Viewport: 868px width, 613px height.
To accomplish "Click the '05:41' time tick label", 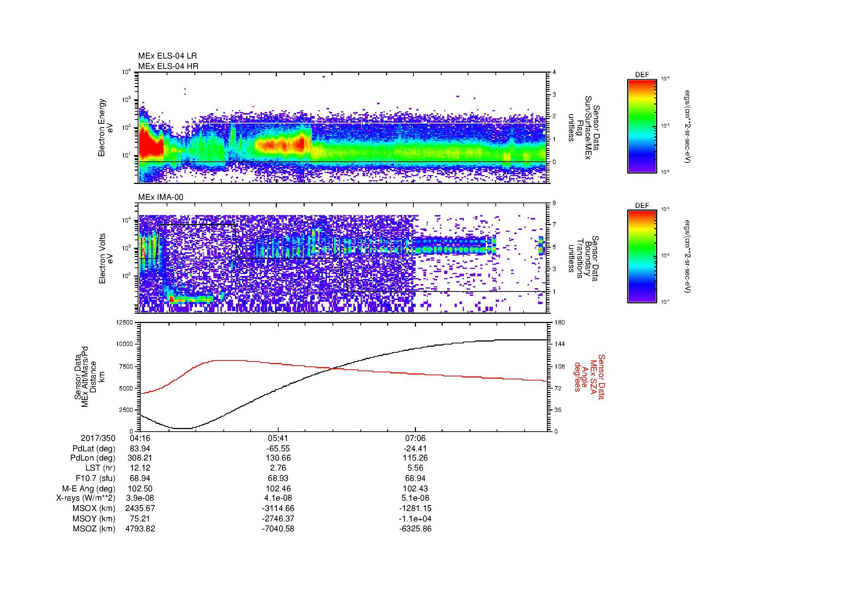I will pos(278,438).
